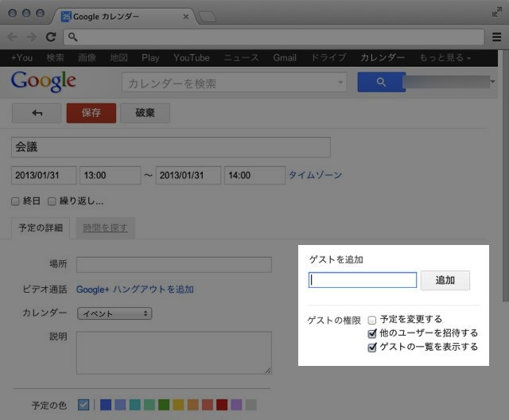Click the 破棄 discard button
The height and width of the screenshot is (420, 509).
pyautogui.click(x=145, y=113)
